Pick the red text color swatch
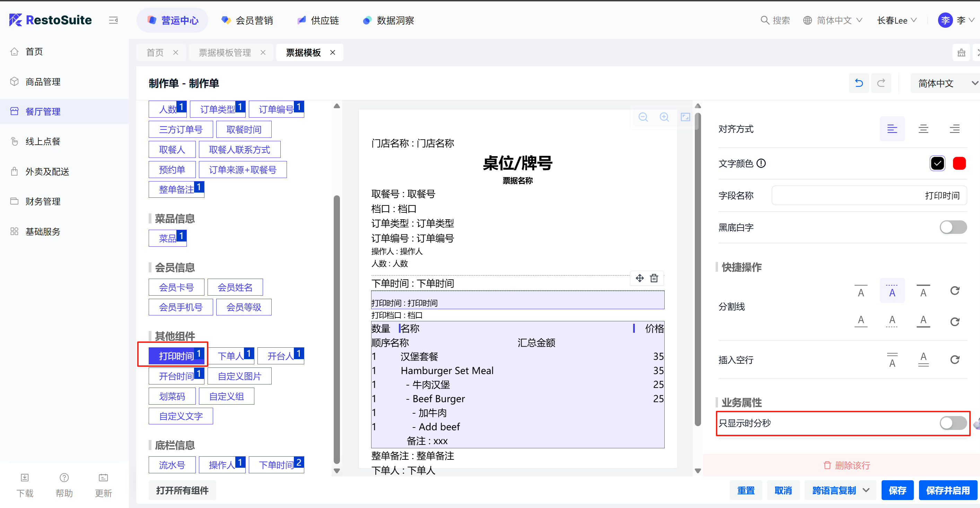 (959, 163)
